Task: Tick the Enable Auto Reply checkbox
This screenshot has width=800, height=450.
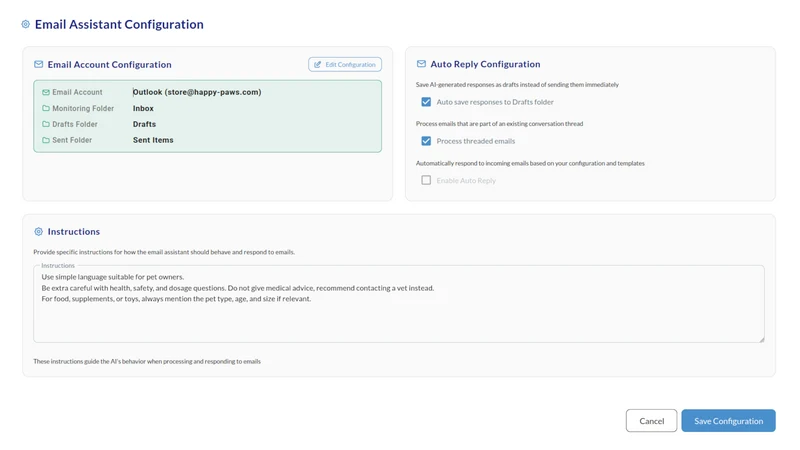Action: tap(426, 180)
